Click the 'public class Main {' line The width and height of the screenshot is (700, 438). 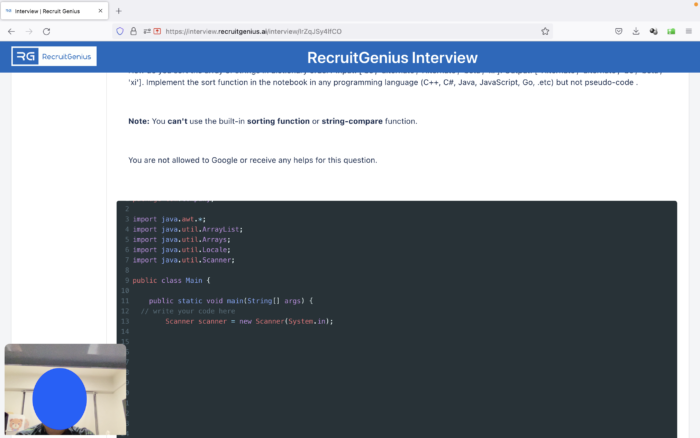click(x=171, y=280)
